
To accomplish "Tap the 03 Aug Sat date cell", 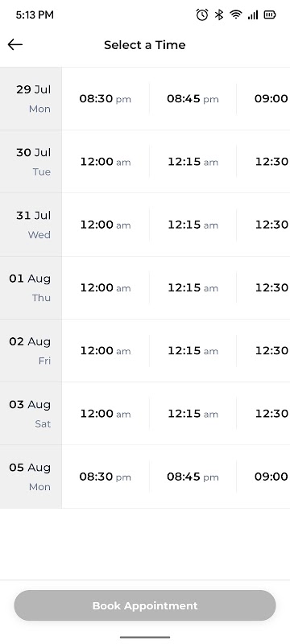I will point(31,414).
